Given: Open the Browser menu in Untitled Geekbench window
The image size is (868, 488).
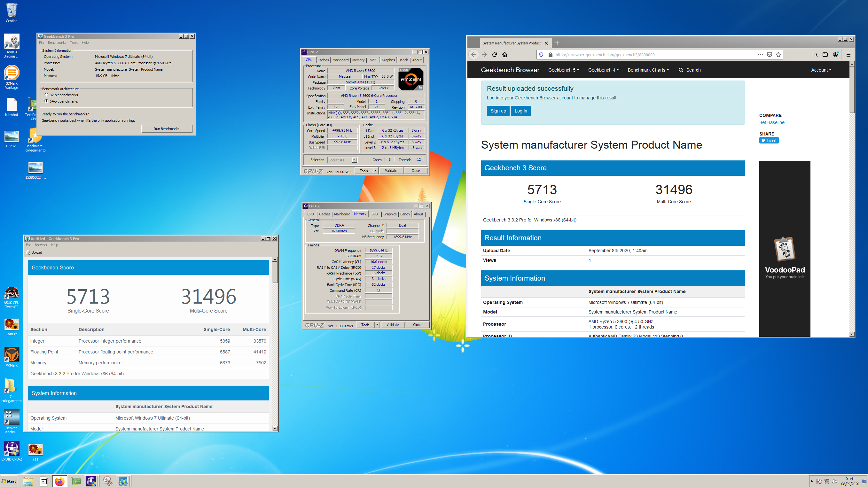Looking at the screenshot, I should tap(41, 245).
